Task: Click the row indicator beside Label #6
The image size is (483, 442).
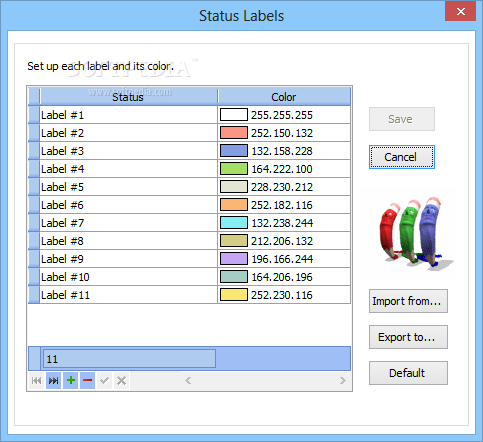Action: (x=34, y=205)
